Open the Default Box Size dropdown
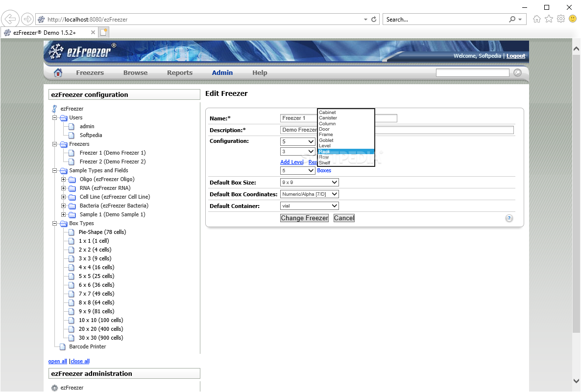Viewport: 581px width, 392px height. (310, 182)
